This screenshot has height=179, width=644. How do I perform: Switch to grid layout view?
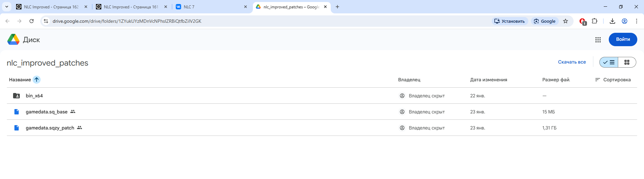[x=627, y=62]
